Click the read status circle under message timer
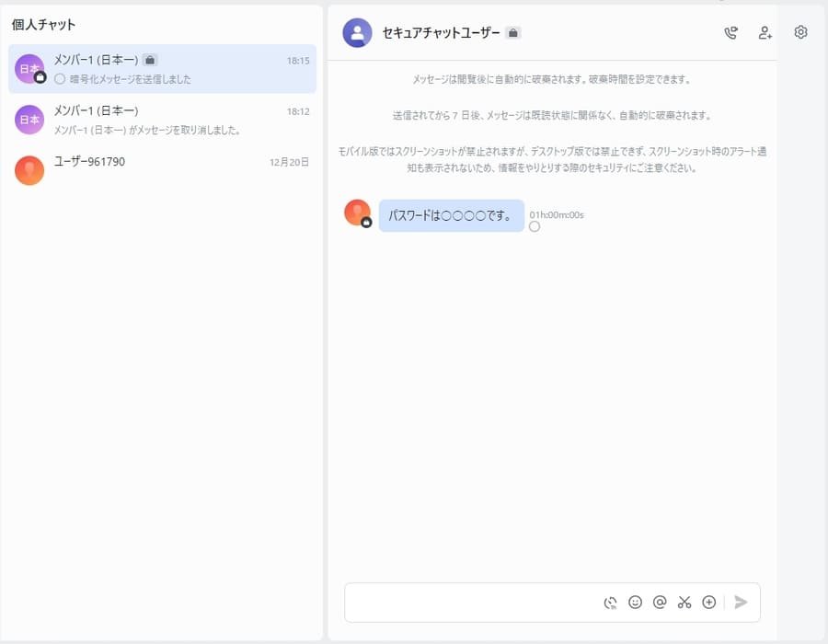 pos(535,227)
